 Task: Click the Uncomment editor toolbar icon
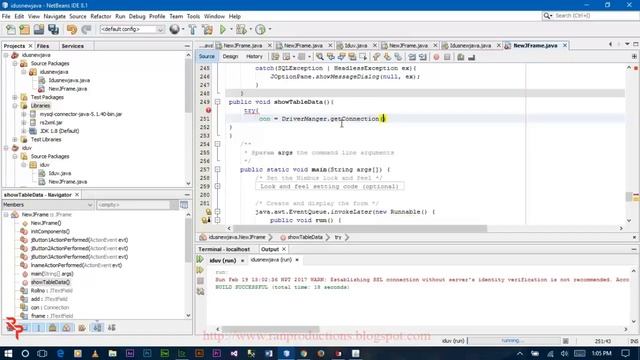coord(471,57)
